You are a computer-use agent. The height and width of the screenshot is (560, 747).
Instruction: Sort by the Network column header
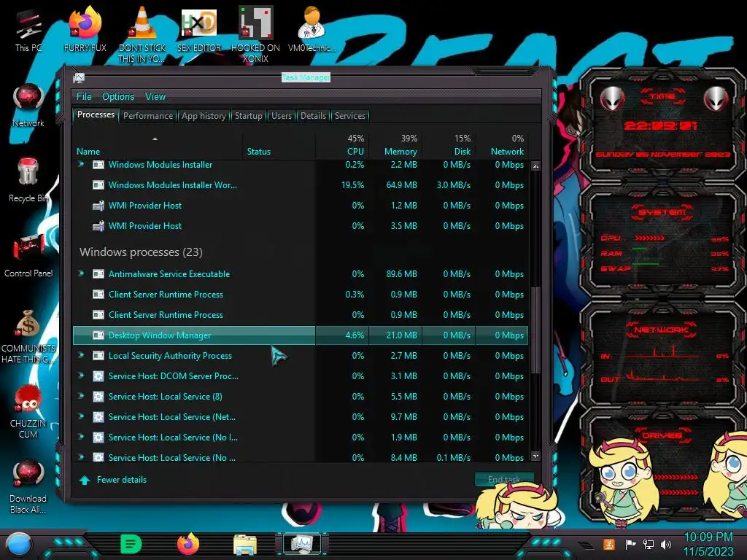502,146
